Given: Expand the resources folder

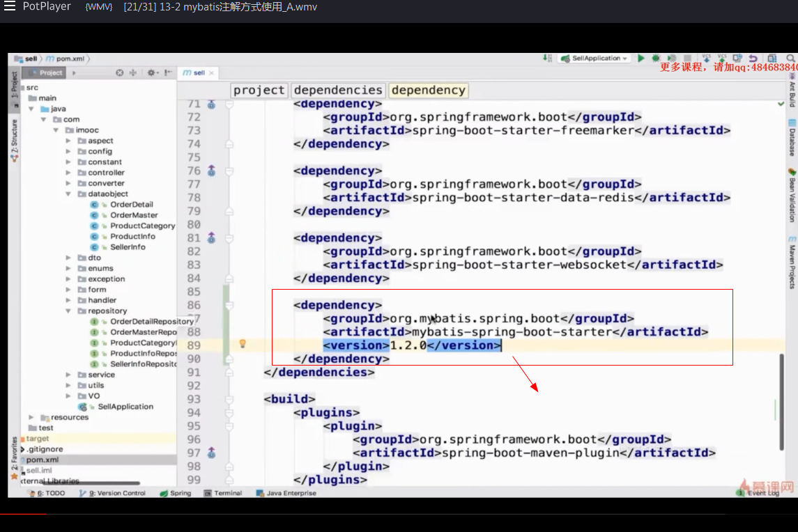Looking at the screenshot, I should [x=31, y=417].
